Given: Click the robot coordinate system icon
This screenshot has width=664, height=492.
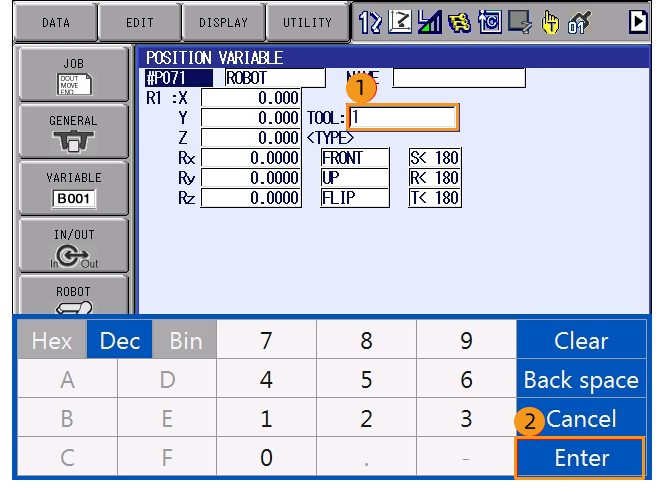Looking at the screenshot, I should [x=400, y=22].
